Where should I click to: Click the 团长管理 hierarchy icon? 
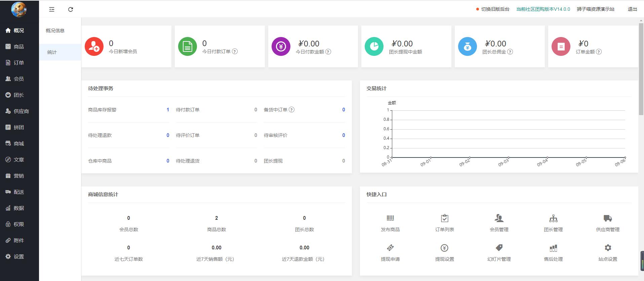tap(553, 218)
